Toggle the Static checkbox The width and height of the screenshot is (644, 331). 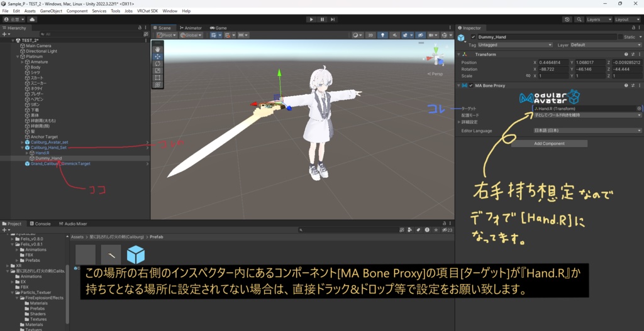pos(620,37)
